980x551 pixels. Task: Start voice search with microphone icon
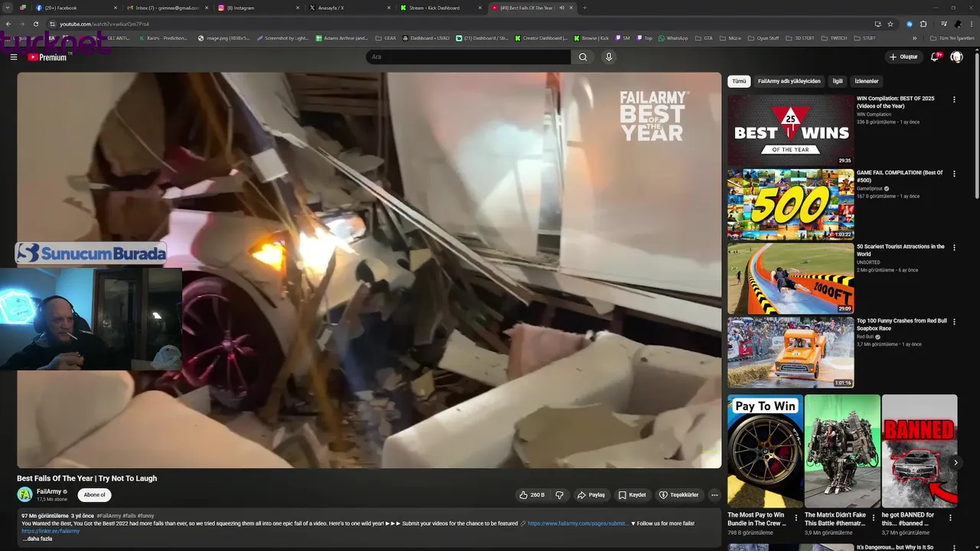tap(609, 57)
